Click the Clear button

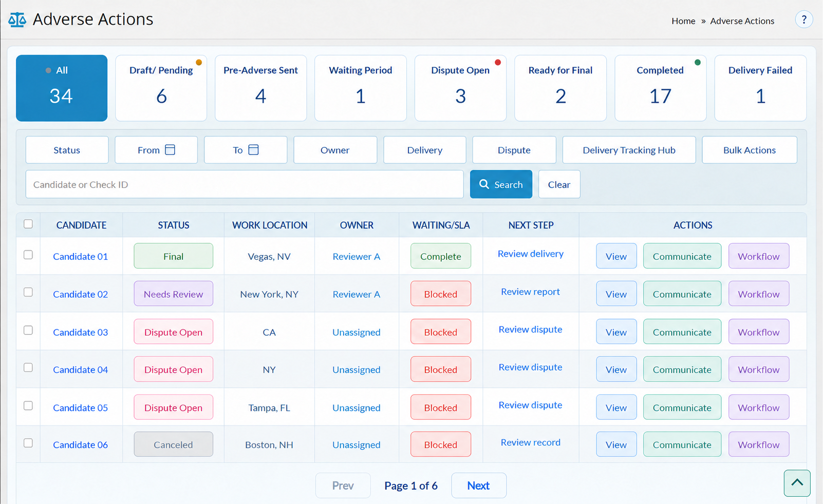point(559,184)
